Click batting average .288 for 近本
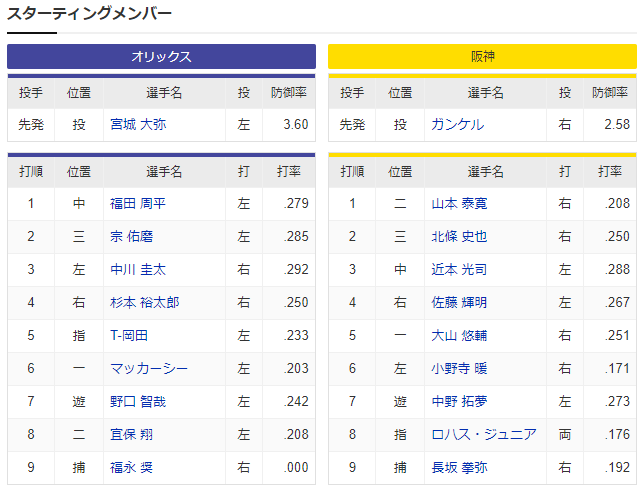 pos(617,269)
